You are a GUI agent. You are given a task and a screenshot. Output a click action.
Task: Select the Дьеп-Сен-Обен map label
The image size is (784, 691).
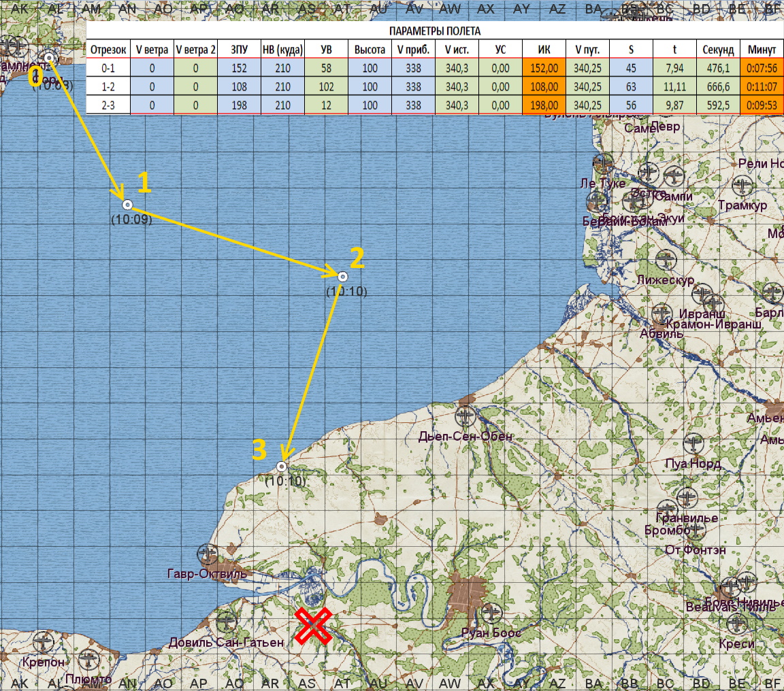[465, 436]
